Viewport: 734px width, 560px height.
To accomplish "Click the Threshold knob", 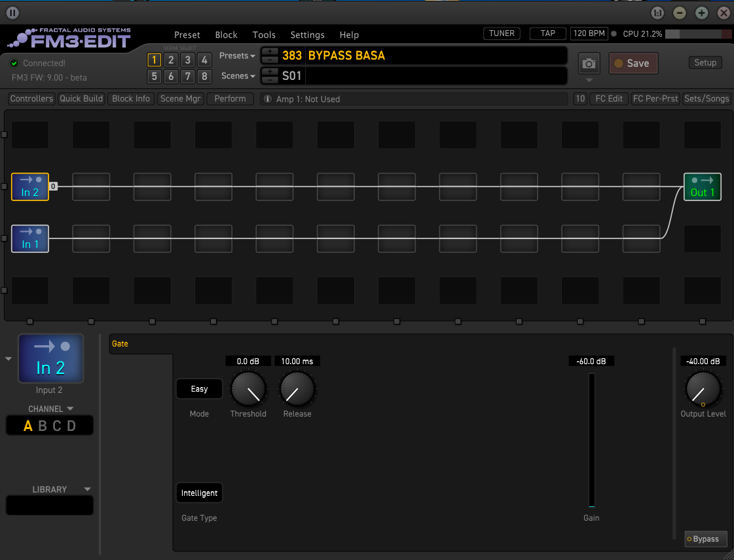I will pyautogui.click(x=248, y=390).
